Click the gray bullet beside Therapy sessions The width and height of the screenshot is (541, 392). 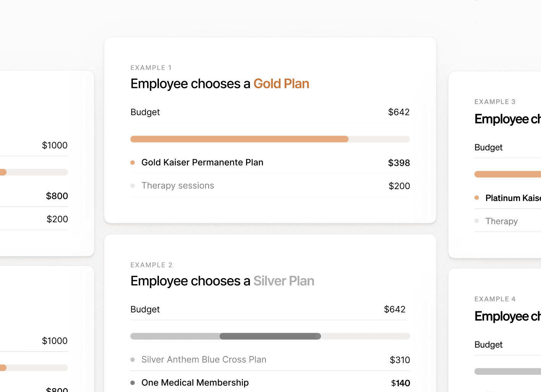[x=133, y=186]
